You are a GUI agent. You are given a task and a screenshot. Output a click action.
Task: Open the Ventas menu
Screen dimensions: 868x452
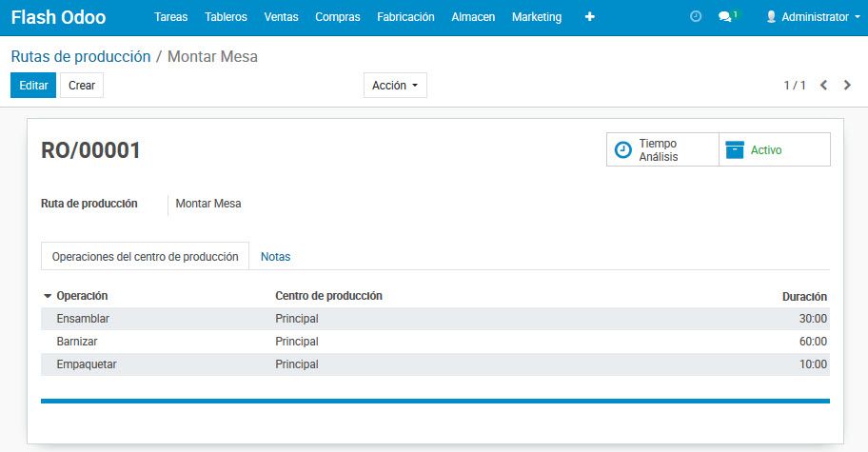(x=281, y=17)
